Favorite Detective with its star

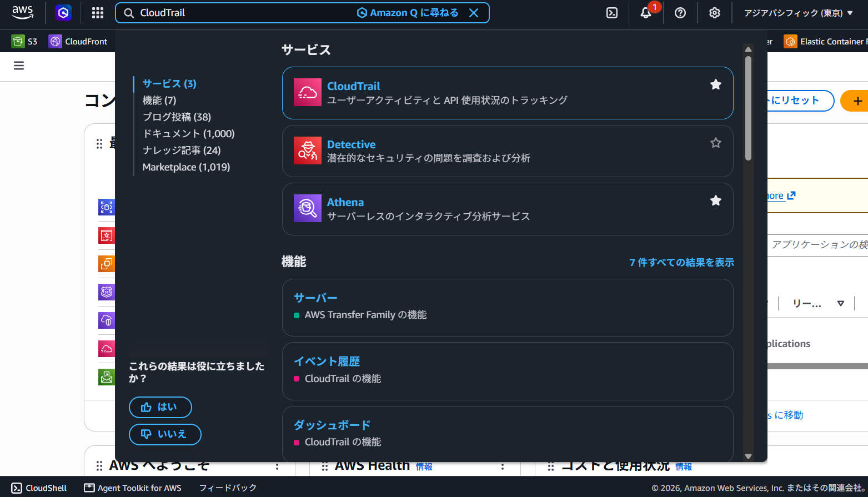coord(716,143)
